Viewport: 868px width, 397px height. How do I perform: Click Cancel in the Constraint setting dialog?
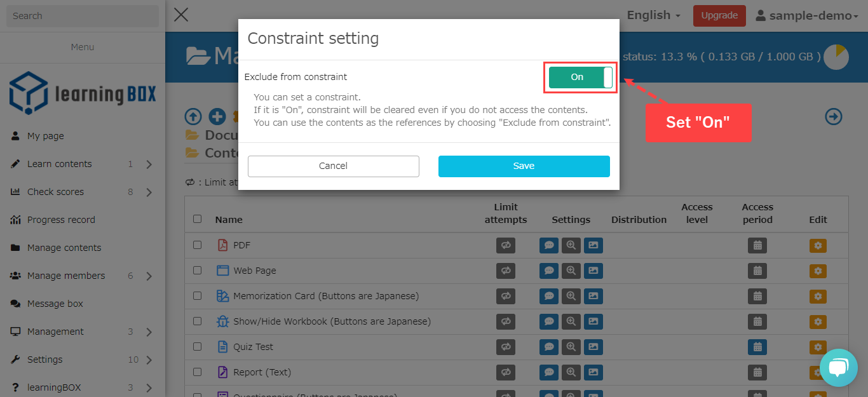tap(333, 166)
